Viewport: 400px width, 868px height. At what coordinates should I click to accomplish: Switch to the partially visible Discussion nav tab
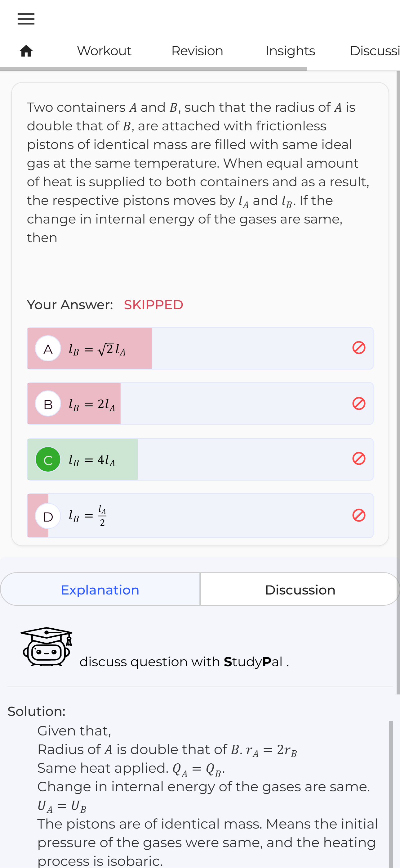374,51
